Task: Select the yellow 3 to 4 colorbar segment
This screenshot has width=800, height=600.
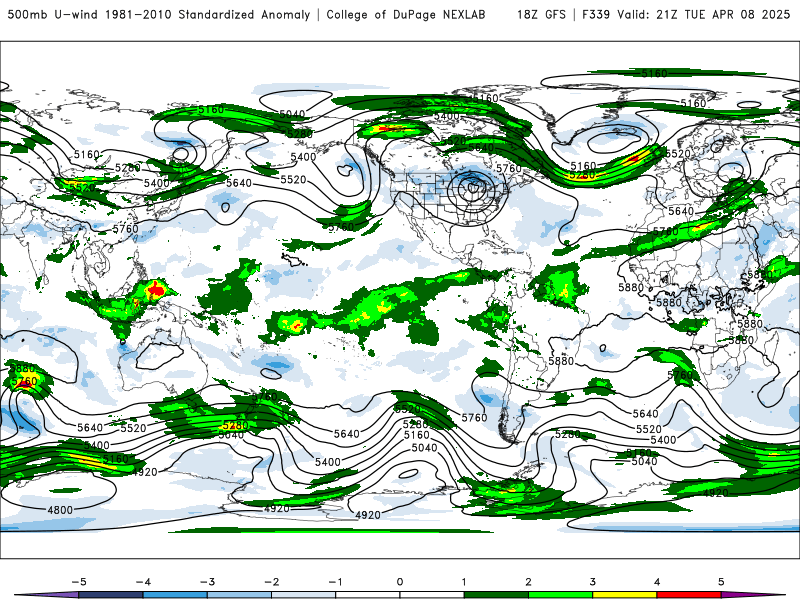Action: [x=624, y=595]
